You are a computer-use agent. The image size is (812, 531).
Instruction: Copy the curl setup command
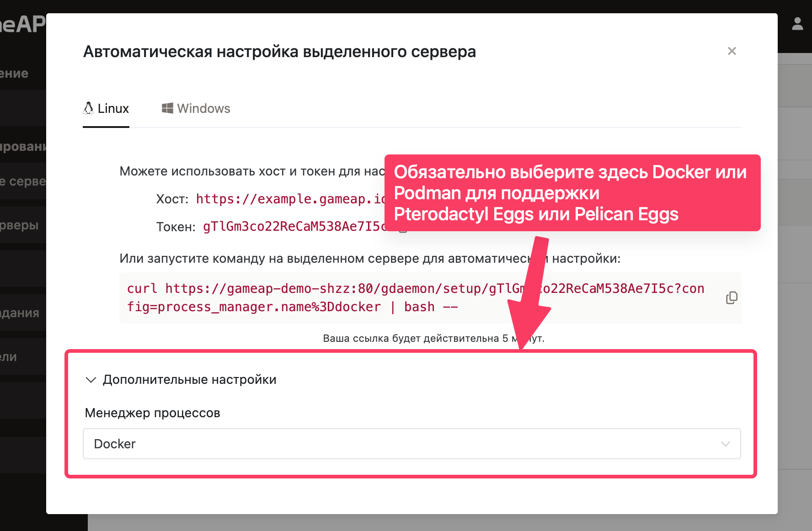coord(732,298)
